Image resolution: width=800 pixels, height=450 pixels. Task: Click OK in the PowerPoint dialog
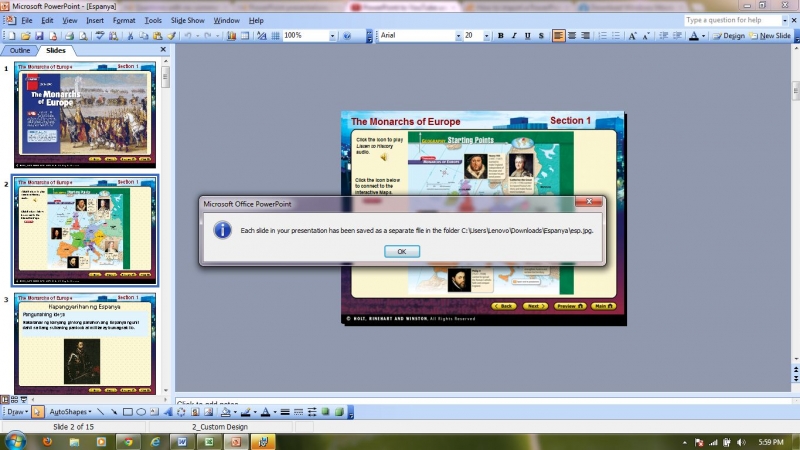pos(401,251)
